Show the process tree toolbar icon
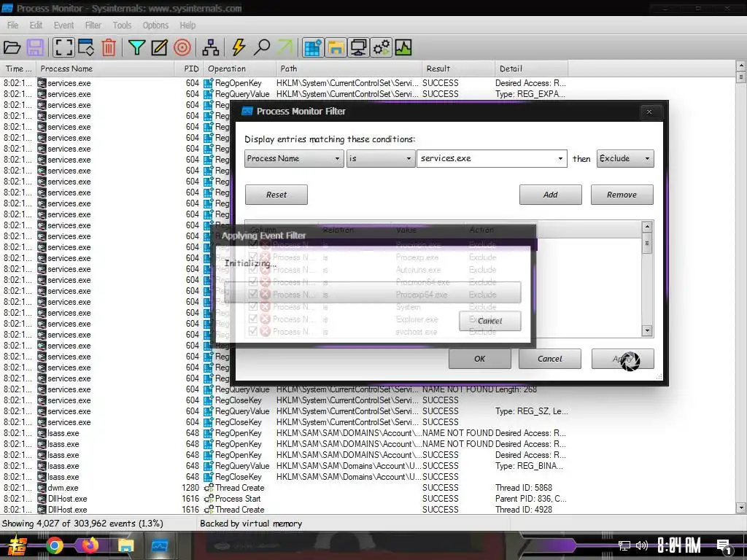 [211, 47]
